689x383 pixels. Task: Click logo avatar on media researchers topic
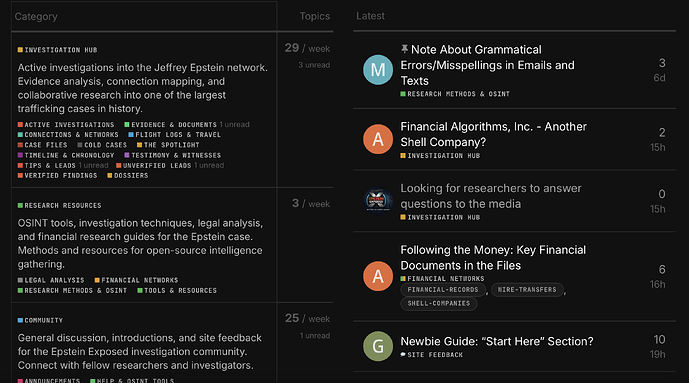point(378,201)
